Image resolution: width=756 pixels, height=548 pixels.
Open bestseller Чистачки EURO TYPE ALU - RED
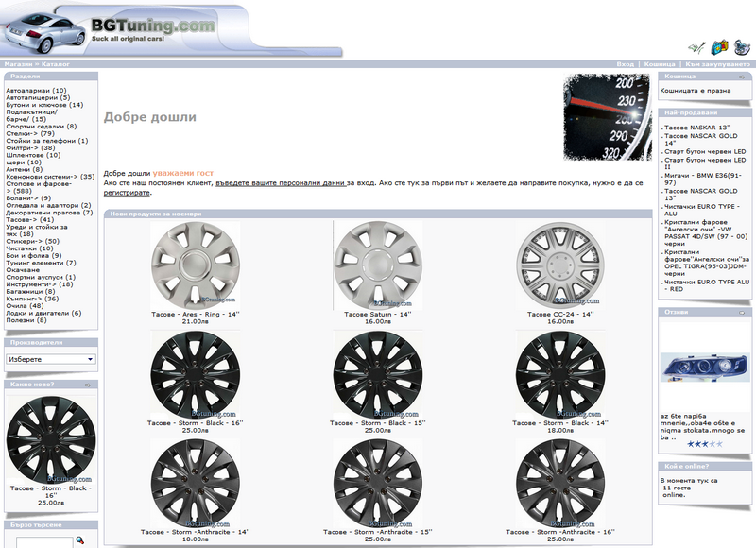pos(707,285)
